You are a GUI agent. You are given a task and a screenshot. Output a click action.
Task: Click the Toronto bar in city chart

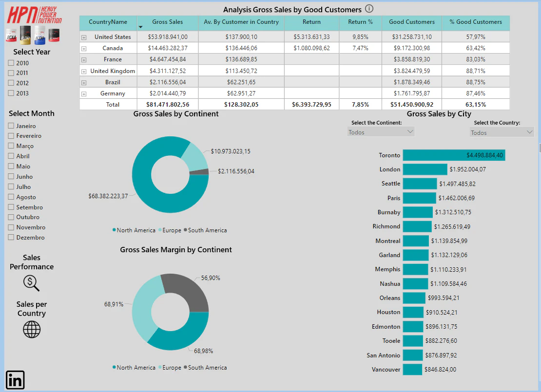[454, 155]
